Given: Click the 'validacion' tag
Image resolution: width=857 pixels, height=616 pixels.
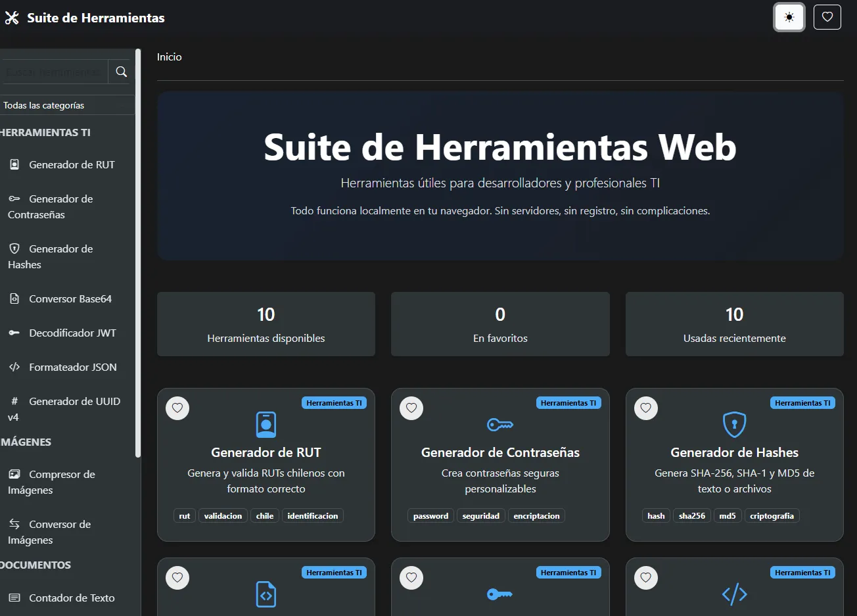Looking at the screenshot, I should click(223, 516).
